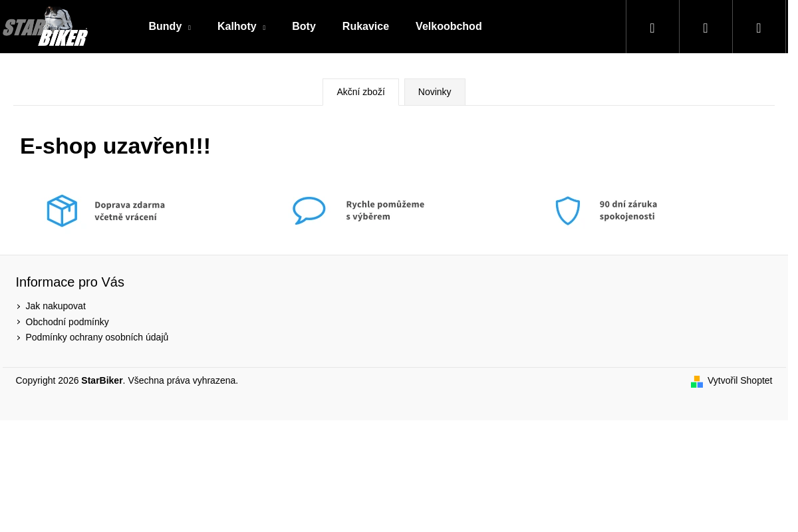Follow the Vytvořil Shoptet text link
The image size is (798, 532).
click(x=739, y=380)
